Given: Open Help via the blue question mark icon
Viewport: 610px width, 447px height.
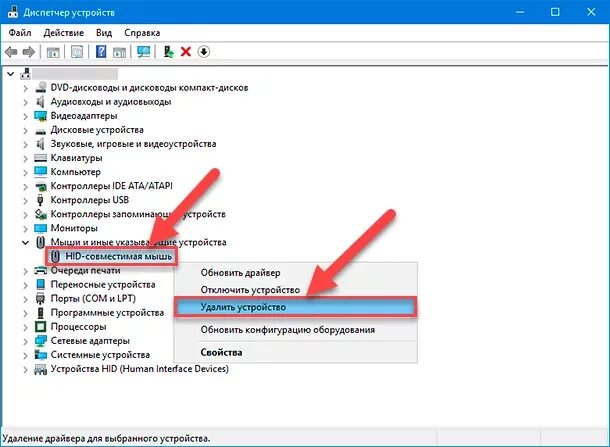Looking at the screenshot, I should [101, 51].
